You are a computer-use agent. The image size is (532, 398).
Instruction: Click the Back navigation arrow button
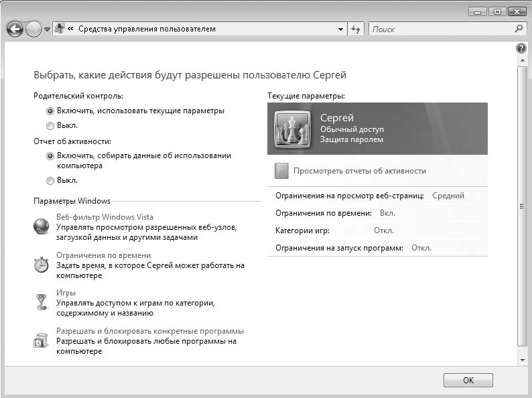[15, 29]
